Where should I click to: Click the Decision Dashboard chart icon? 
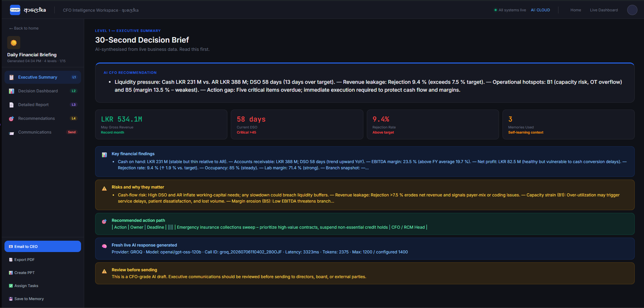coord(11,91)
